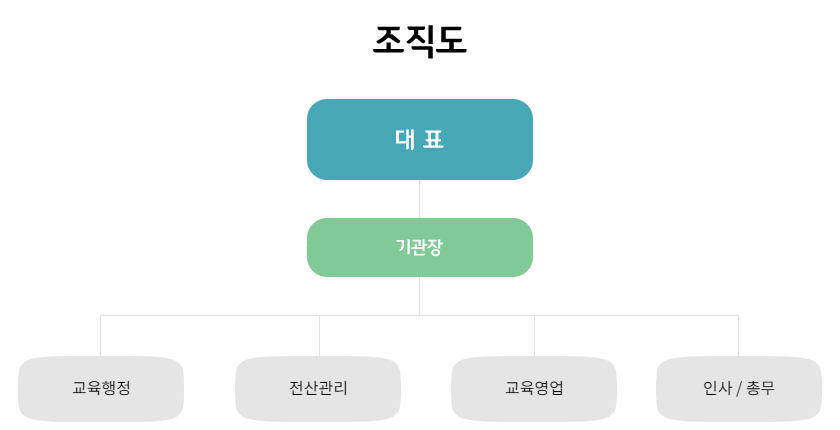This screenshot has height=430, width=840.
Task: Click the slash in the 인사 / 총무 label
Action: click(x=739, y=389)
